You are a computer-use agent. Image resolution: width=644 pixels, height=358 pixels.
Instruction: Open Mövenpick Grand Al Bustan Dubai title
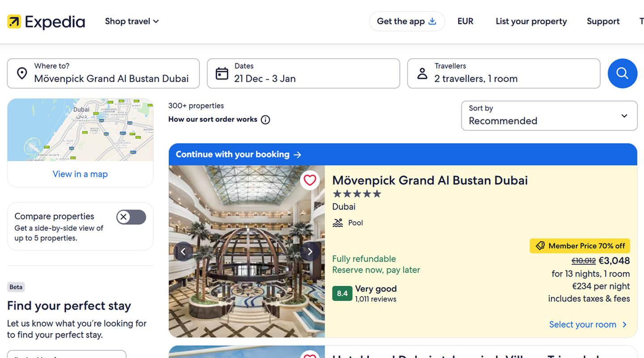point(430,180)
